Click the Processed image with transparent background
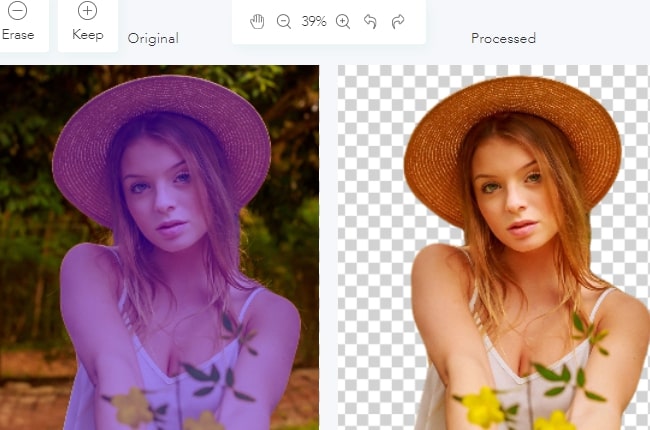Image resolution: width=650 pixels, height=430 pixels. pyautogui.click(x=494, y=248)
